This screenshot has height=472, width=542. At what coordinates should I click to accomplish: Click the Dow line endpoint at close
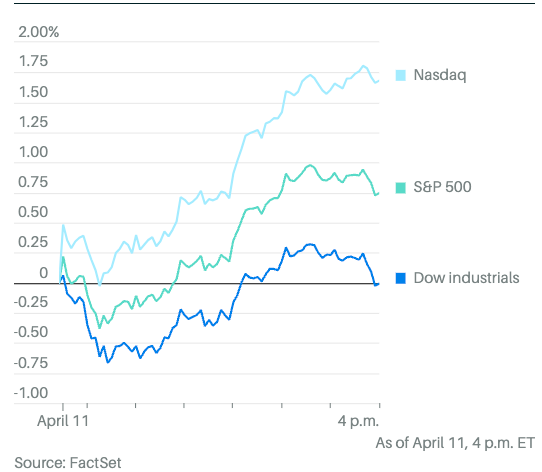click(379, 284)
